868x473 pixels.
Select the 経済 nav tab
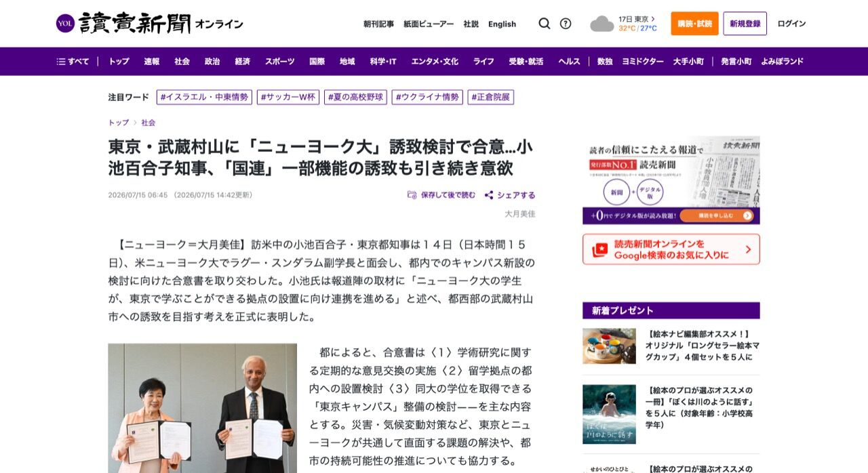point(242,62)
